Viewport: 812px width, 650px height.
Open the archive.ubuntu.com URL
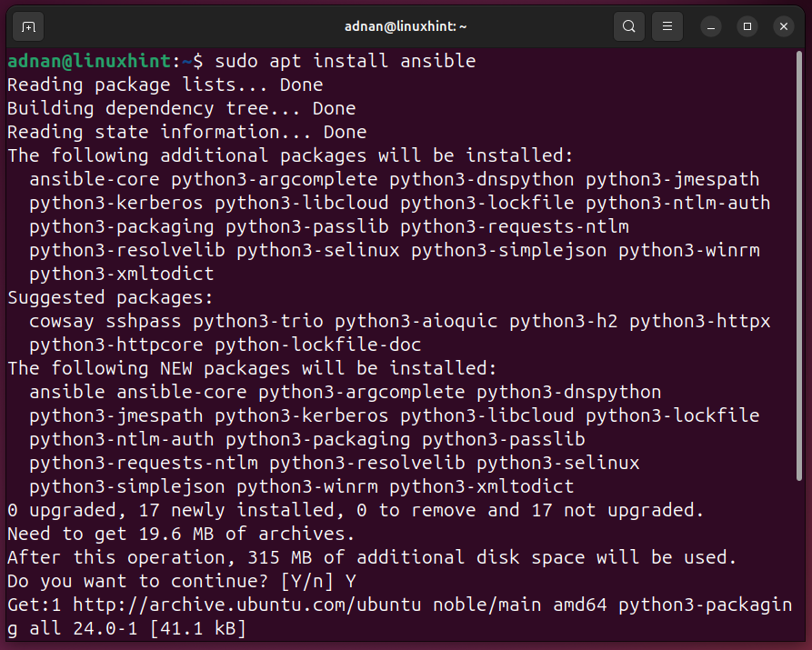click(247, 605)
